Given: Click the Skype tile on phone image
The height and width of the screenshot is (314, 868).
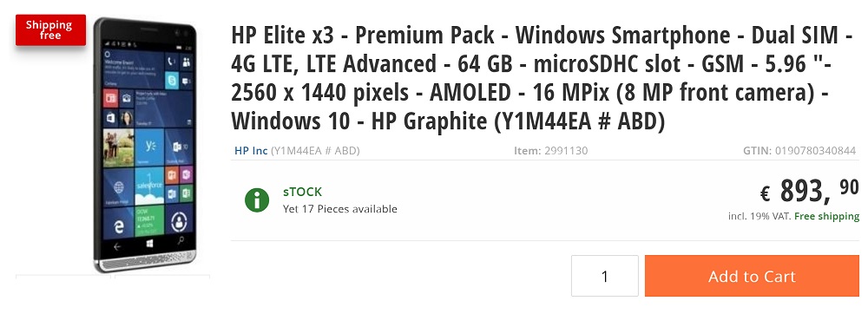Looking at the screenshot, I should [172, 81].
